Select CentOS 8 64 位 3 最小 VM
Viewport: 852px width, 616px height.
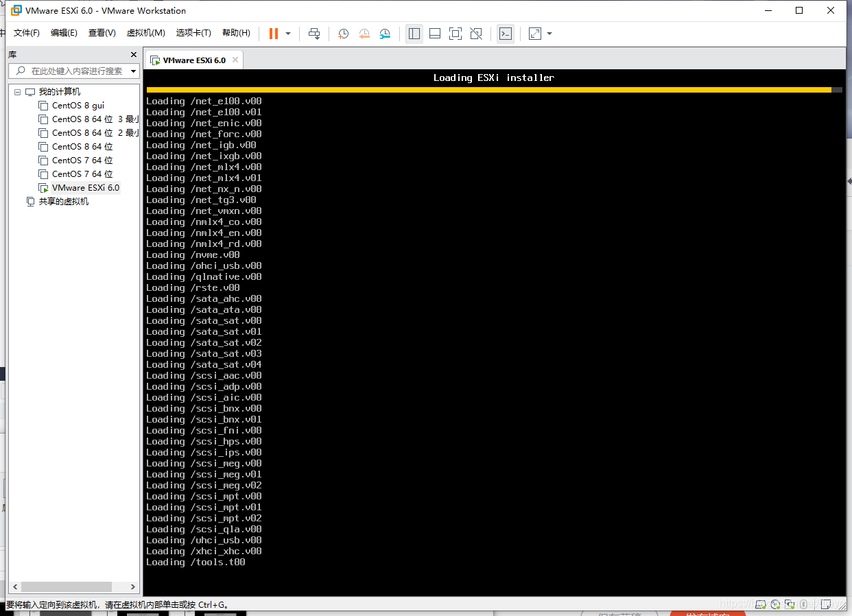(95, 119)
